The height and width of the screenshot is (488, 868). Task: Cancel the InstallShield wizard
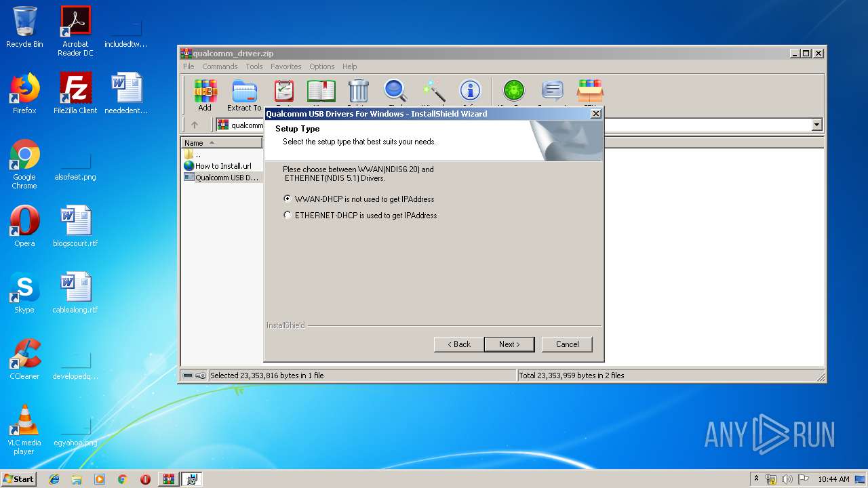pyautogui.click(x=567, y=344)
